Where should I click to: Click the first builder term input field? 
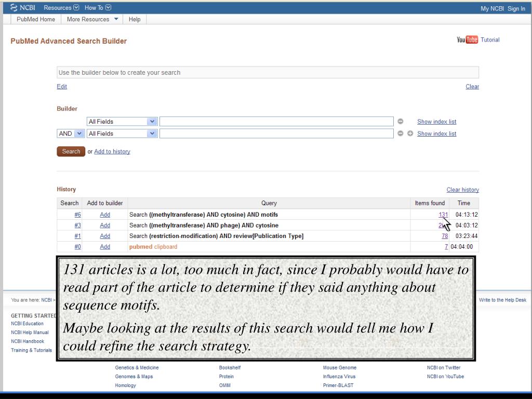(276, 122)
